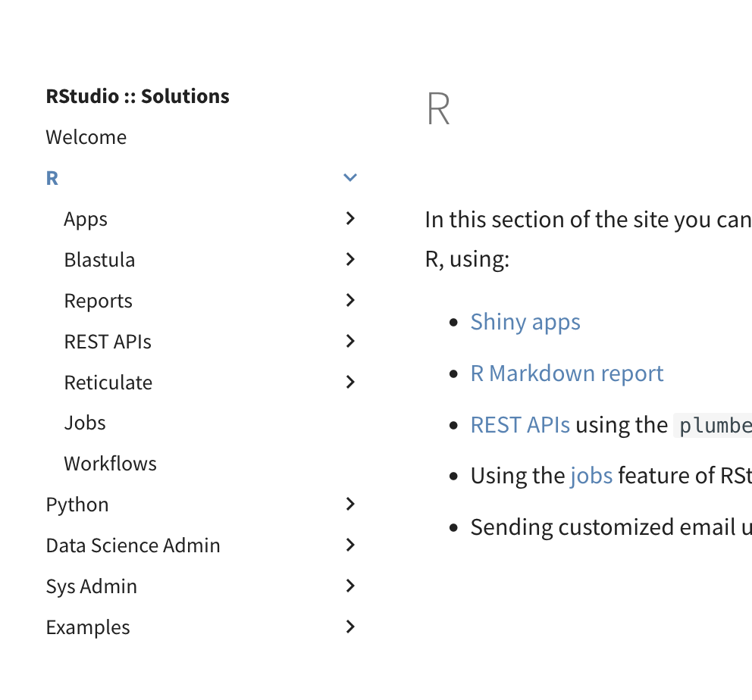This screenshot has width=752, height=700.
Task: Expand the Data Science Admin arrow
Action: coord(349,545)
